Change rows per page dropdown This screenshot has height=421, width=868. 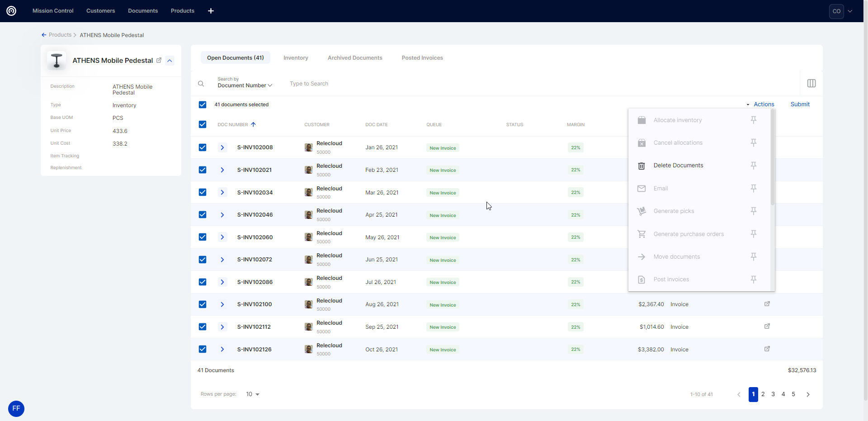tap(252, 394)
